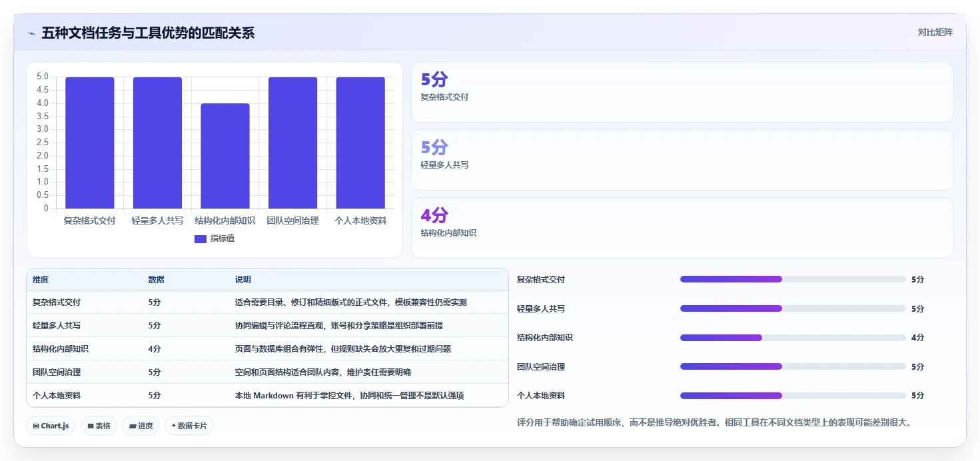Click the 团队空间治理 x-axis label in chart
The width and height of the screenshot is (980, 461).
pyautogui.click(x=292, y=221)
